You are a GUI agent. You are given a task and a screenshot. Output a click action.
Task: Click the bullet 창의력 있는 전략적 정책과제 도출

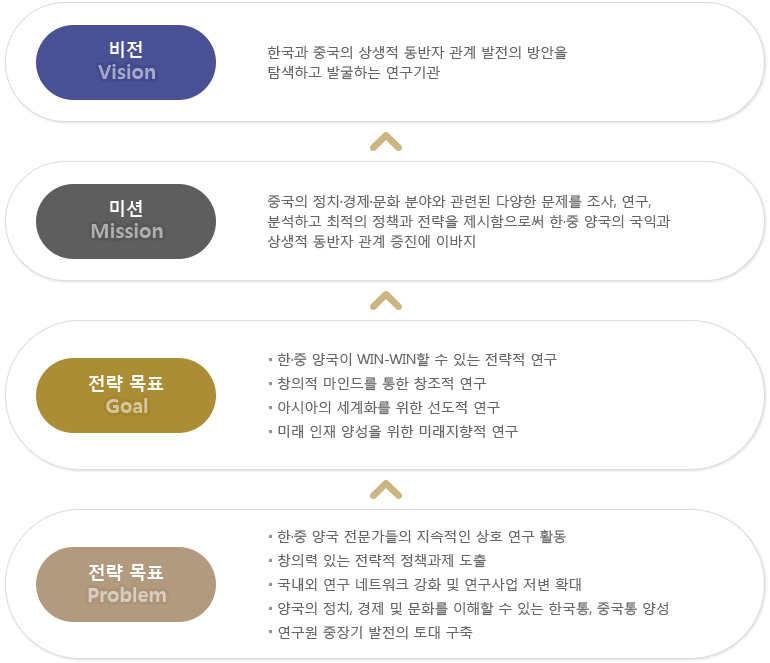tap(377, 560)
